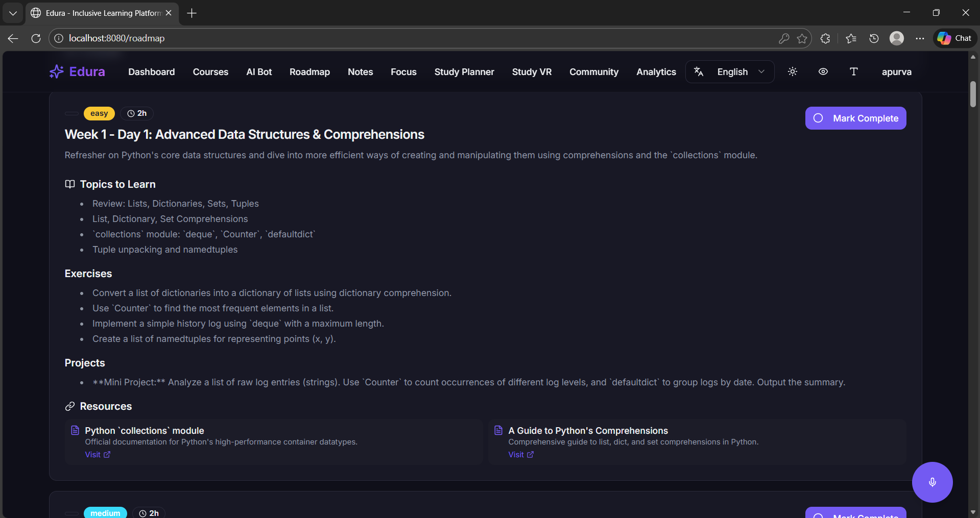Click the 'Python `collections` module' resource title
980x518 pixels.
(x=145, y=431)
